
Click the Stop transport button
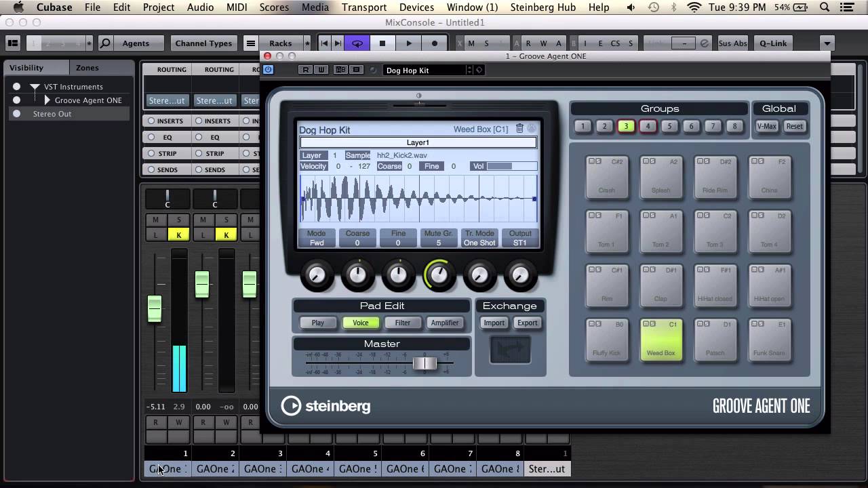coord(382,43)
